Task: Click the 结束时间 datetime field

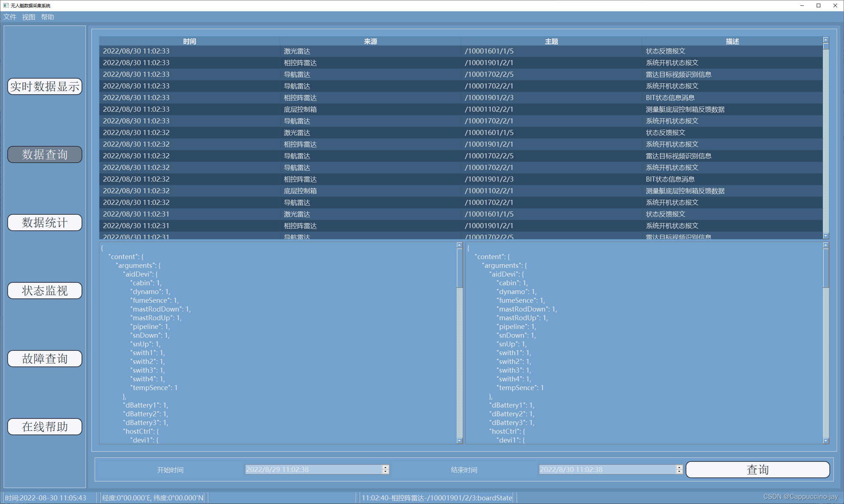Action: pyautogui.click(x=607, y=470)
